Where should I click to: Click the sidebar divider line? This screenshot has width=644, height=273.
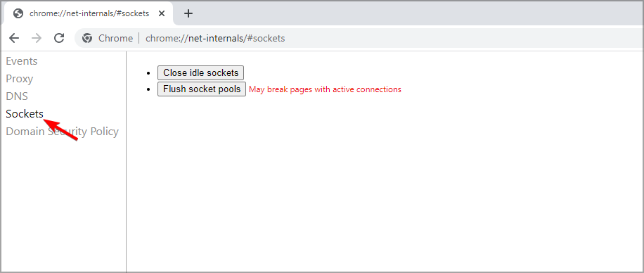[x=126, y=161]
